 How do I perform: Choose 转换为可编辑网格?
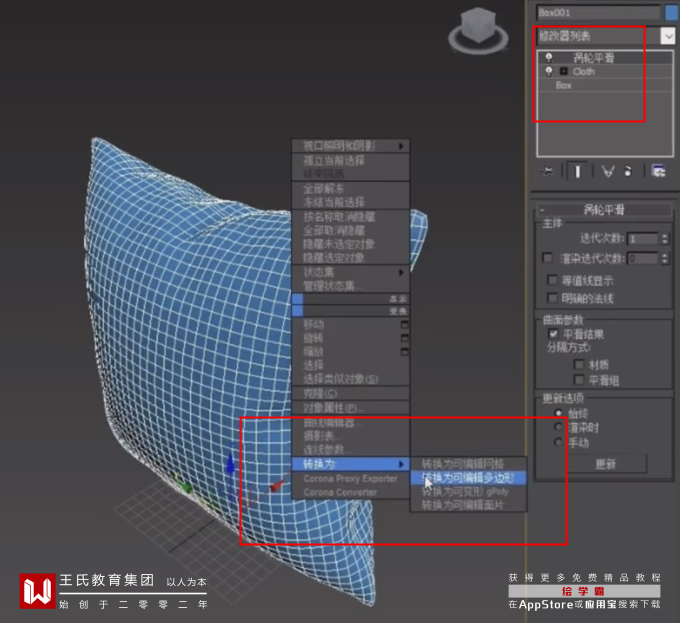coord(468,464)
